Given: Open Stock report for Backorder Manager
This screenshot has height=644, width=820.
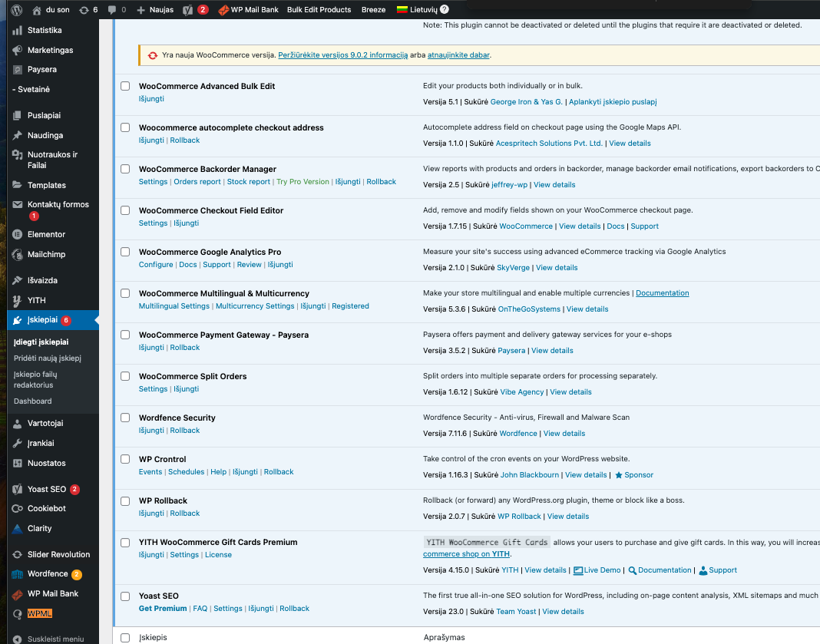Looking at the screenshot, I should pyautogui.click(x=249, y=181).
